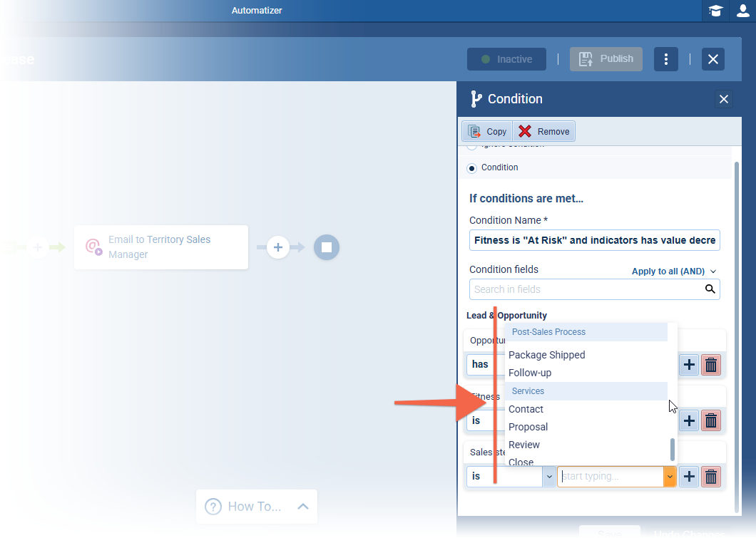Click the Condition Name text field
The width and height of the screenshot is (756, 538).
(x=594, y=240)
